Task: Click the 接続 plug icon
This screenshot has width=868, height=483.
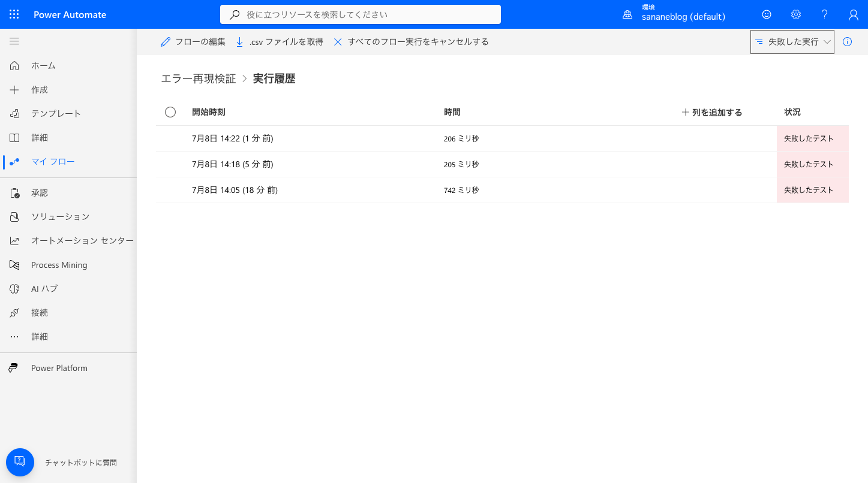Action: tap(14, 313)
